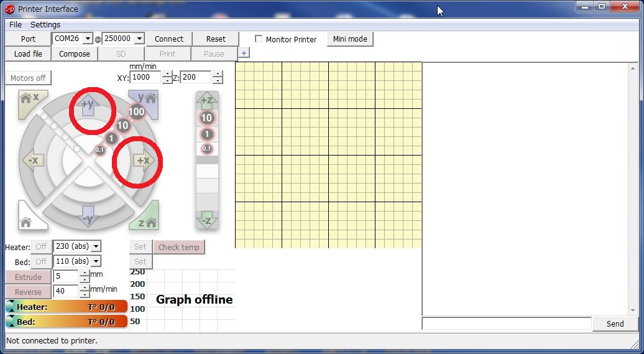Click the home Z axis icon
This screenshot has height=354, width=644.
pos(146,219)
